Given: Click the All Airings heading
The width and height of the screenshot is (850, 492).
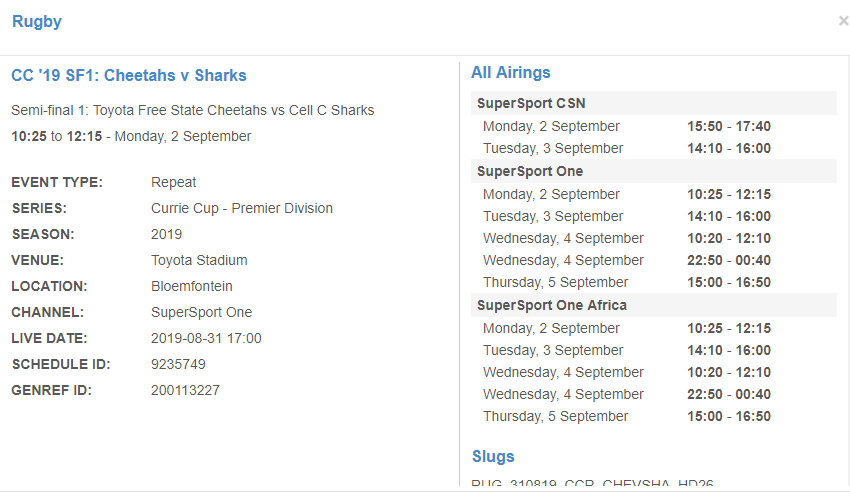Looking at the screenshot, I should pyautogui.click(x=511, y=72).
